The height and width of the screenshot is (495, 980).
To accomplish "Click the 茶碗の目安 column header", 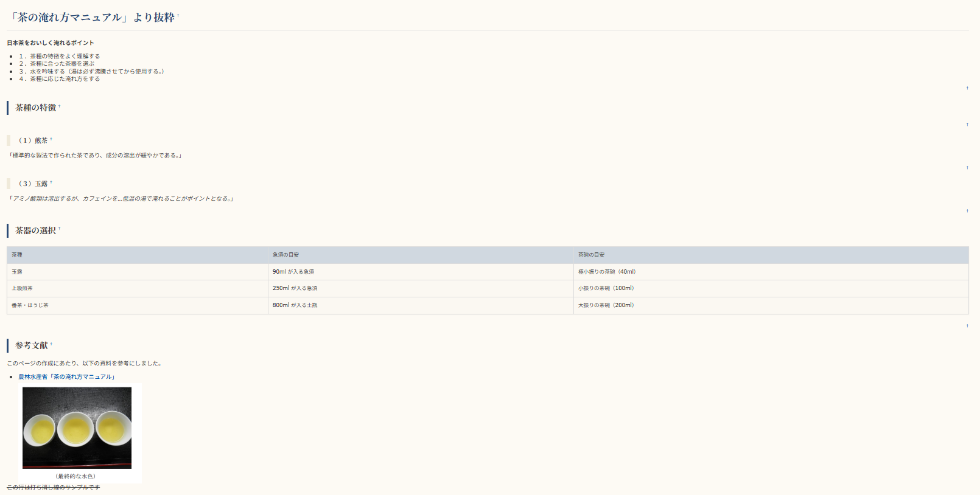I will point(591,255).
